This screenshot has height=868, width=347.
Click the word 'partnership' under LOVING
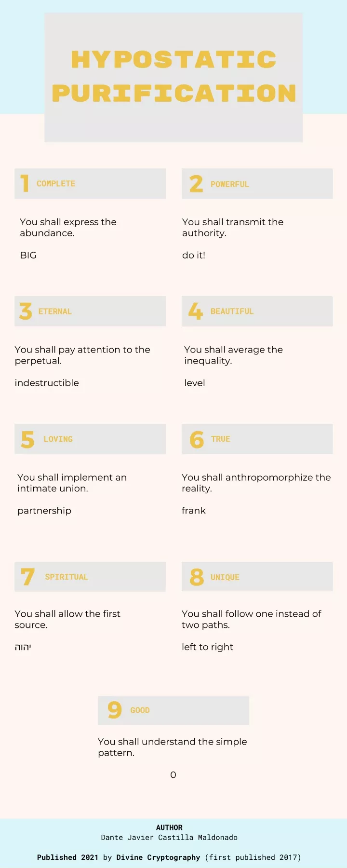44,511
